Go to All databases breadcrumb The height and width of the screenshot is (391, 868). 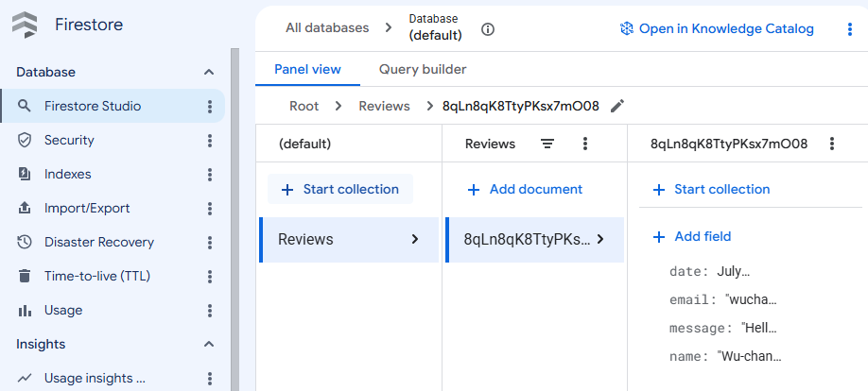[x=327, y=27]
